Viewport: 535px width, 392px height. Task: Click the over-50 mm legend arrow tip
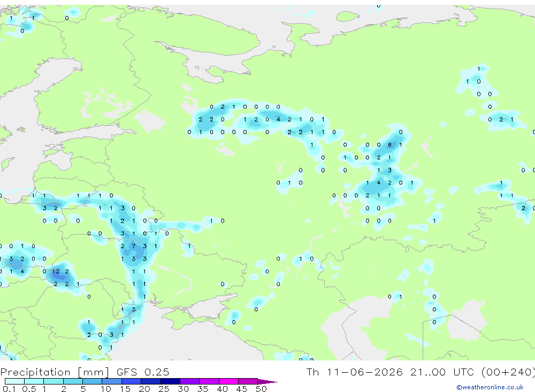(x=268, y=382)
